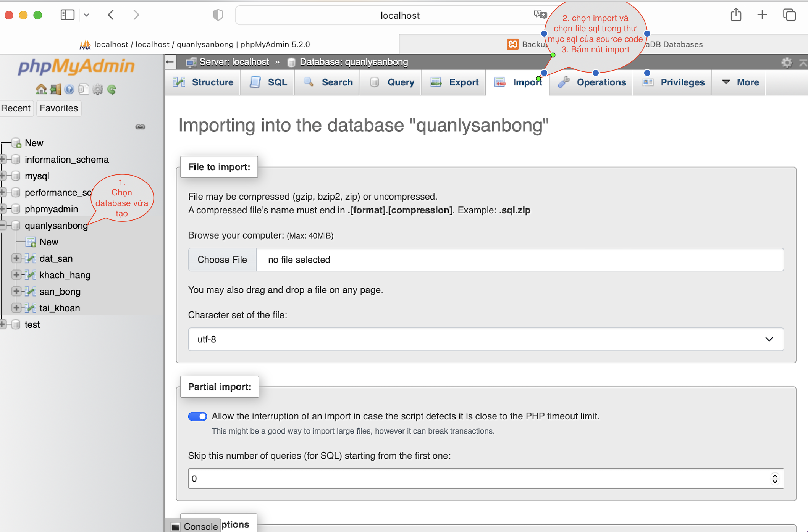Screen dimensions: 808x532
Task: Toggle the import interruption allowance switch
Action: pos(197,416)
